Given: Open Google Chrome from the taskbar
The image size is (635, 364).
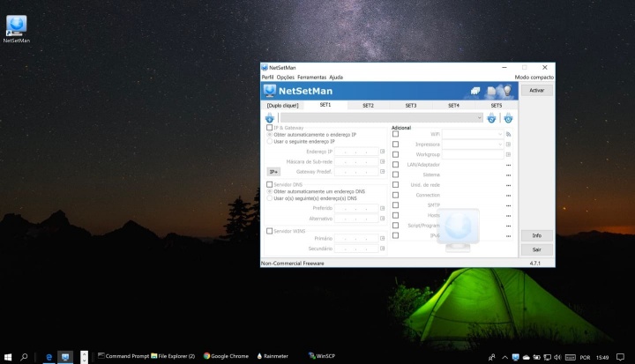Looking at the screenshot, I should click(x=227, y=356).
